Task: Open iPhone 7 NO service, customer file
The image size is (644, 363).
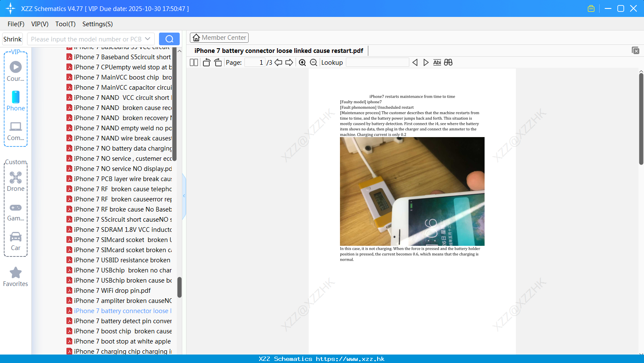Action: click(x=119, y=159)
